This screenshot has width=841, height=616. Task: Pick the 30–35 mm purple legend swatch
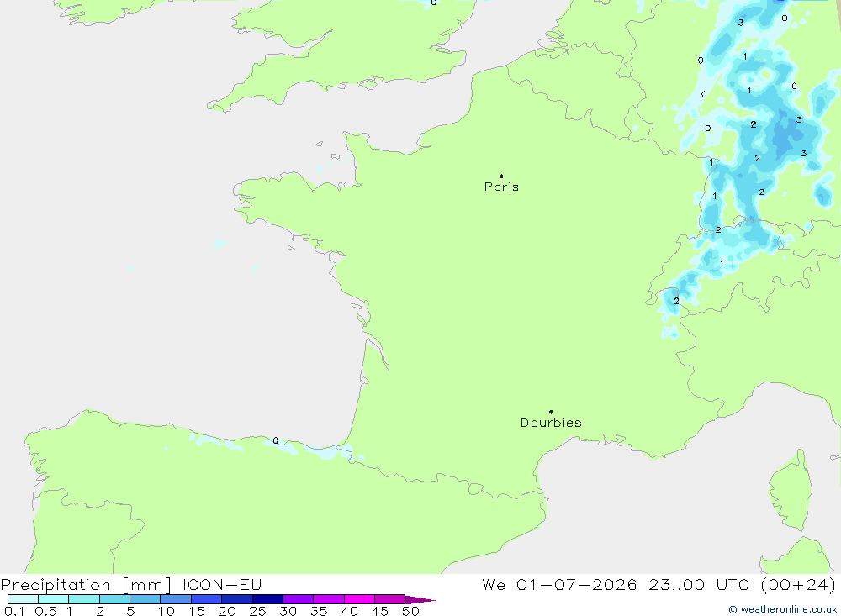click(x=299, y=599)
